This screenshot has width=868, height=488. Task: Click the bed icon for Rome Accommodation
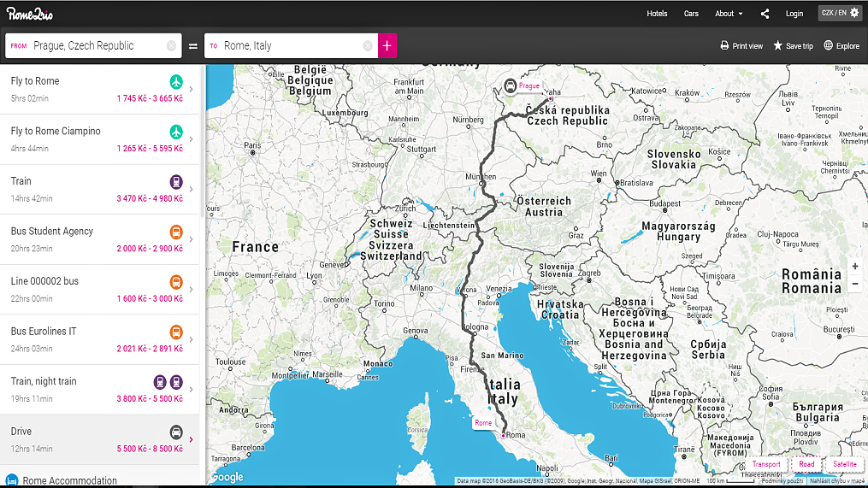12,480
